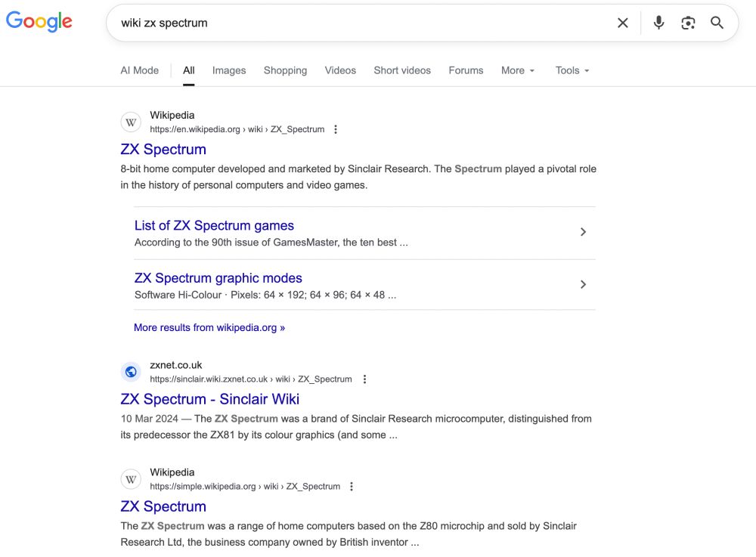Open the three-dot menu on the Sinclair Wiki result
756x557 pixels.
(364, 379)
